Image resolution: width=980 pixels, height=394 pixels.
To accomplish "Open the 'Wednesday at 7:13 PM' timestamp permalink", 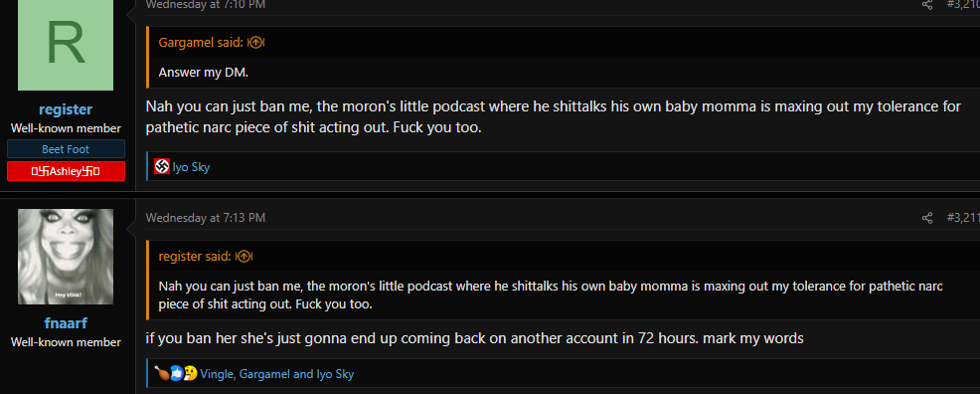I will (x=206, y=218).
